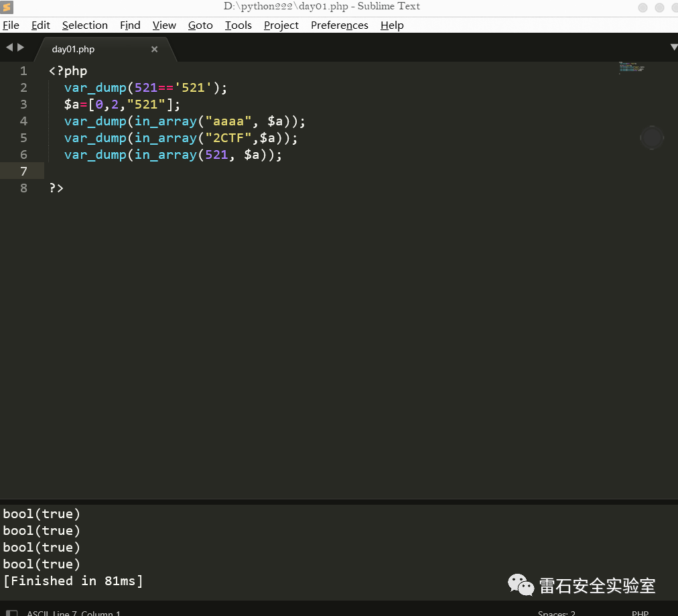The width and height of the screenshot is (678, 616).
Task: Open the tab list dropdown arrow
Action: 673,48
